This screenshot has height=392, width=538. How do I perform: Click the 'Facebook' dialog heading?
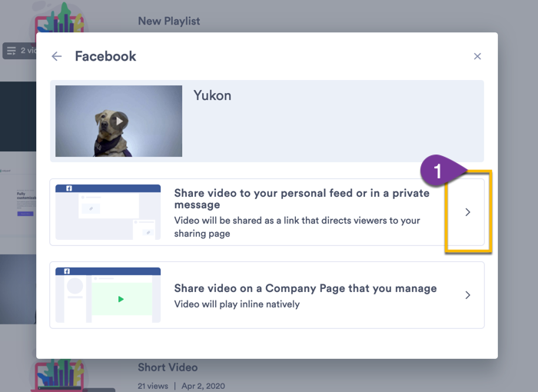(x=105, y=56)
